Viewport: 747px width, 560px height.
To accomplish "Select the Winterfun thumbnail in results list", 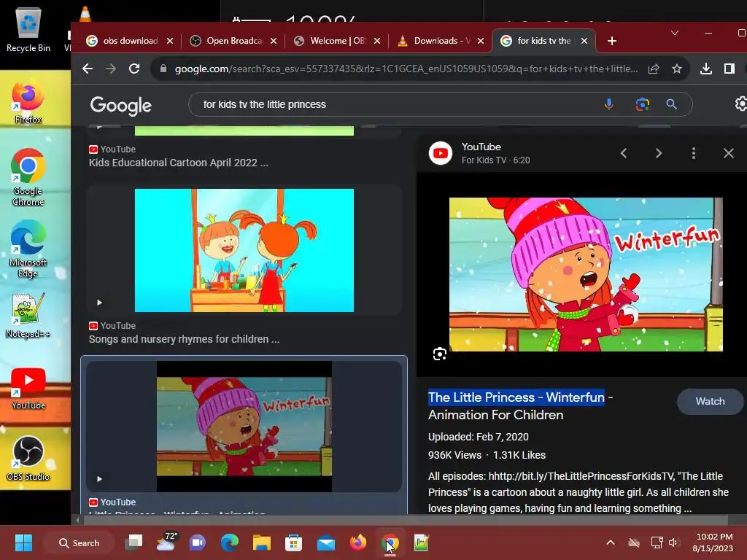I will 244,426.
